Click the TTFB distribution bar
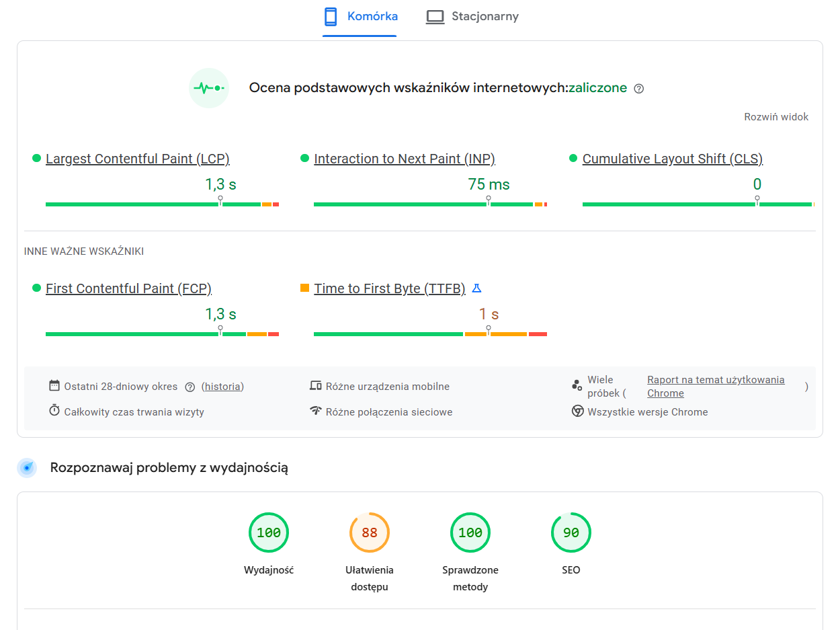This screenshot has height=630, width=840. point(430,333)
